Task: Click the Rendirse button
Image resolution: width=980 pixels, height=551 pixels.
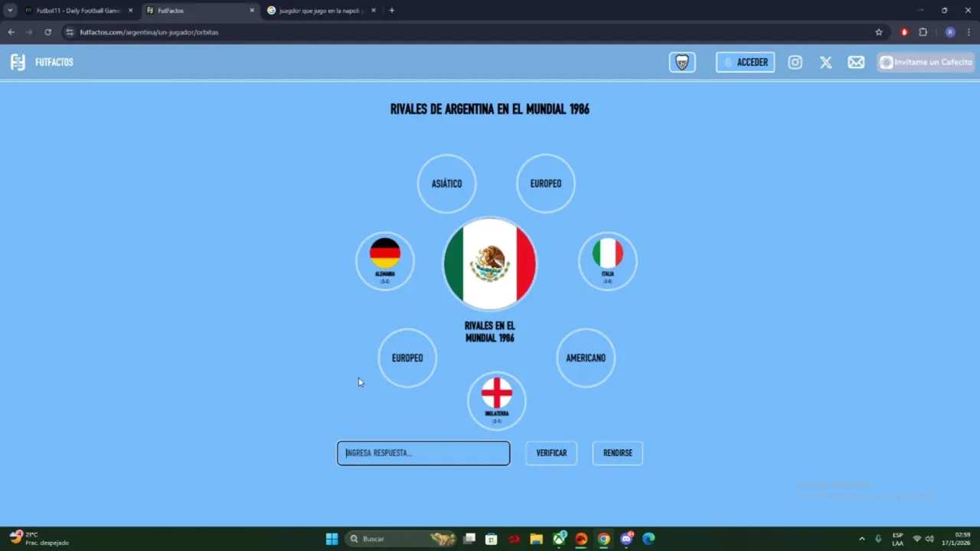Action: tap(618, 453)
